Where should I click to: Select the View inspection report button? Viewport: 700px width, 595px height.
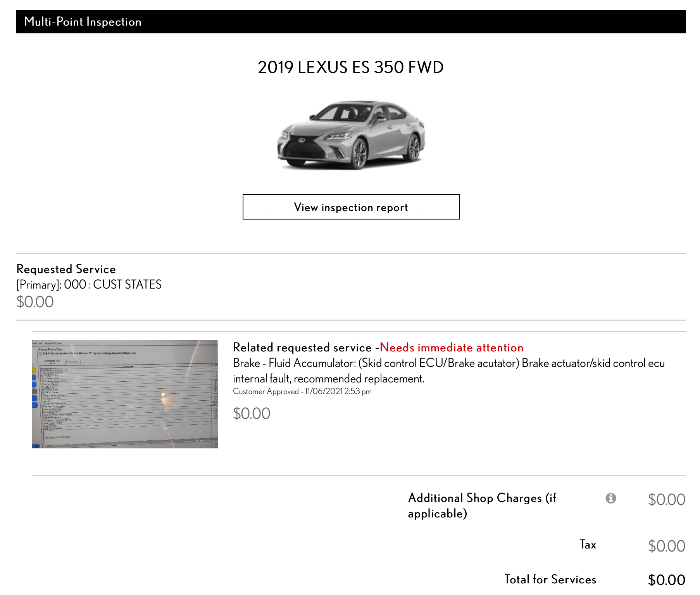tap(350, 207)
